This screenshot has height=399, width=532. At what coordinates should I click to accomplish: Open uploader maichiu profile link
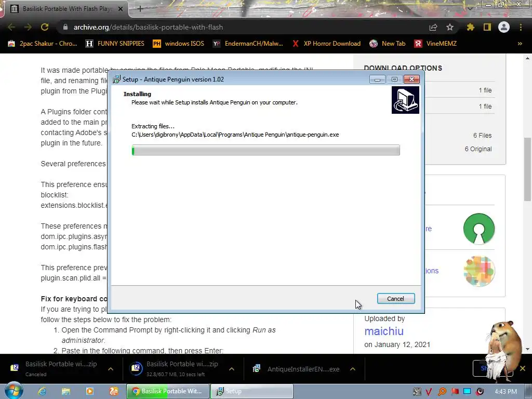pos(384,331)
